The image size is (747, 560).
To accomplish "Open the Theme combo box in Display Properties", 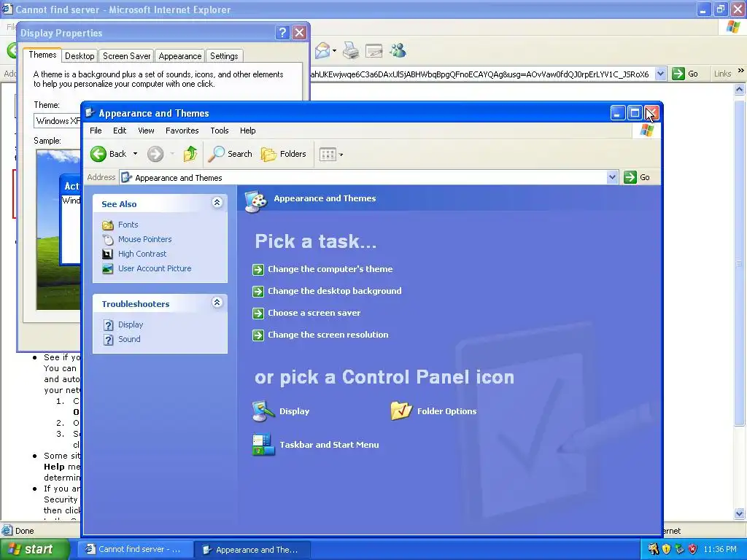I will pos(57,121).
